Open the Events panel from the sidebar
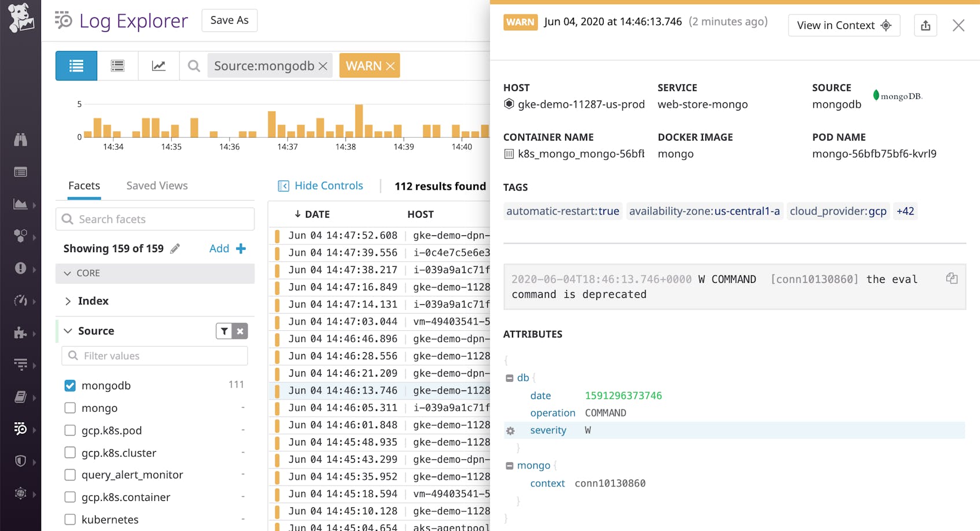The image size is (980, 531). 21,171
